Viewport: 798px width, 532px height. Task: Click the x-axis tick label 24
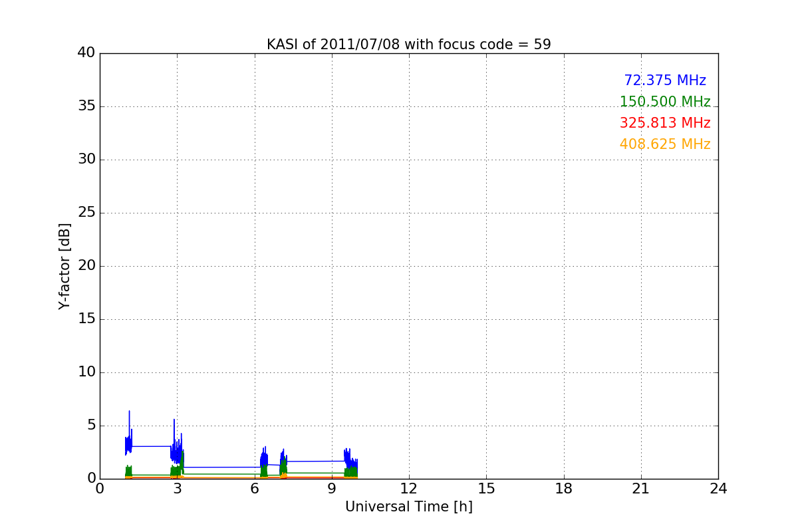(718, 488)
